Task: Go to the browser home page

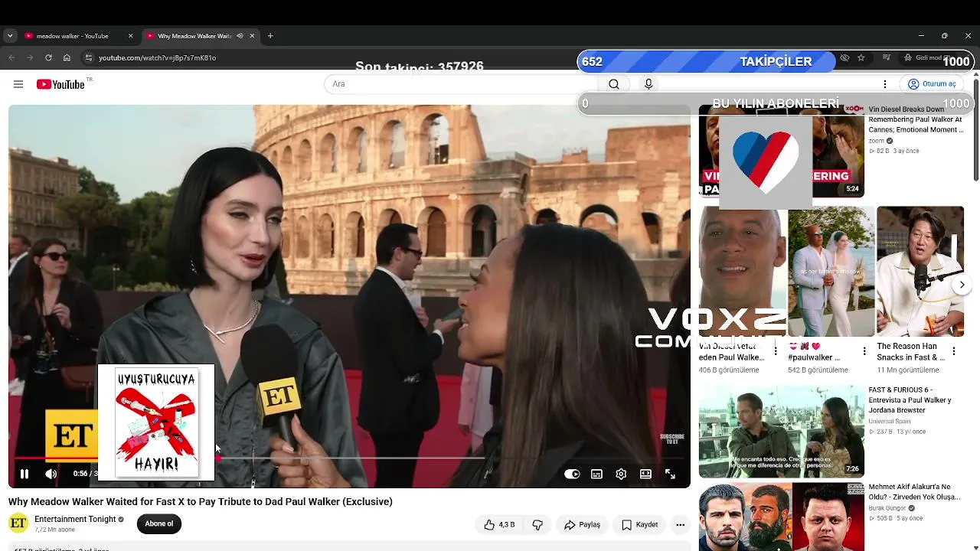Action: pyautogui.click(x=67, y=57)
